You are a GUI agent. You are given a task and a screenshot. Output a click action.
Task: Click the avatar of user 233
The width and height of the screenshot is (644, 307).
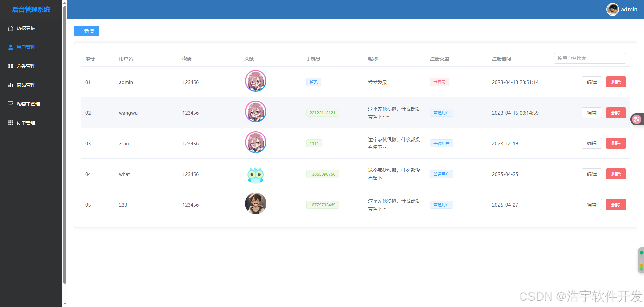(256, 204)
